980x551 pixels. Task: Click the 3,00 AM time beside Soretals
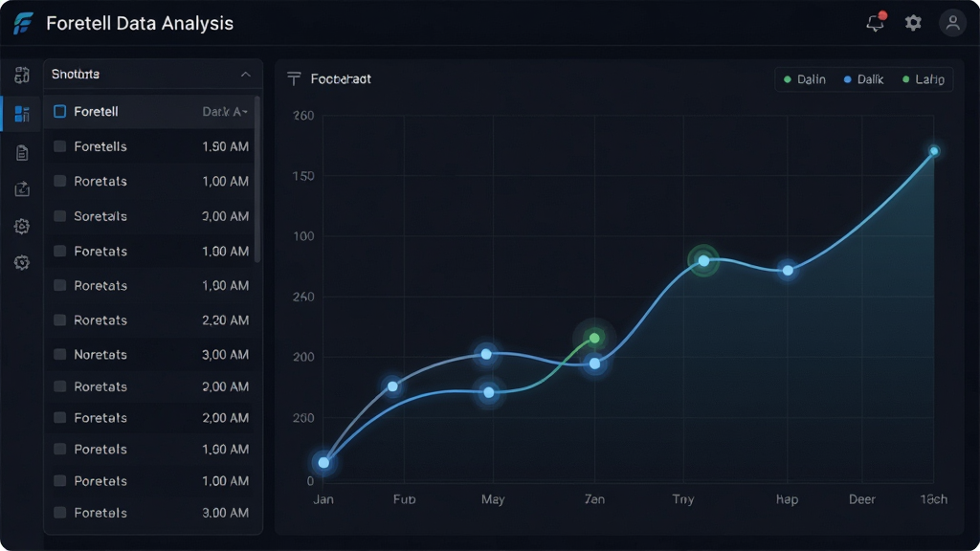(226, 216)
